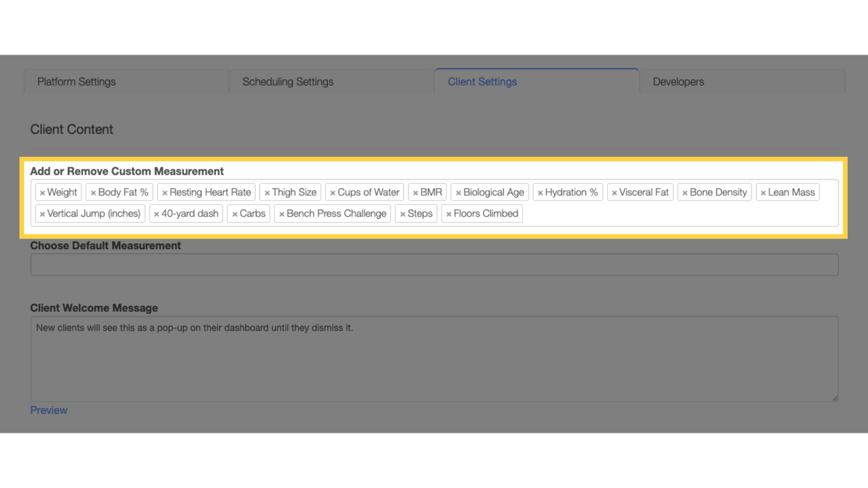Remove the Weight measurement tag
The width and height of the screenshot is (868, 488).
[41, 192]
